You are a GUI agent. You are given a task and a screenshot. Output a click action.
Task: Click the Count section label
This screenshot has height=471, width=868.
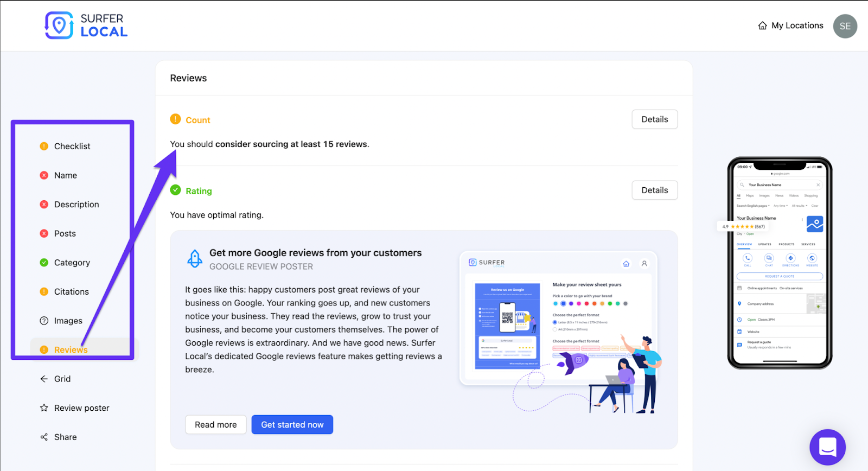point(198,120)
